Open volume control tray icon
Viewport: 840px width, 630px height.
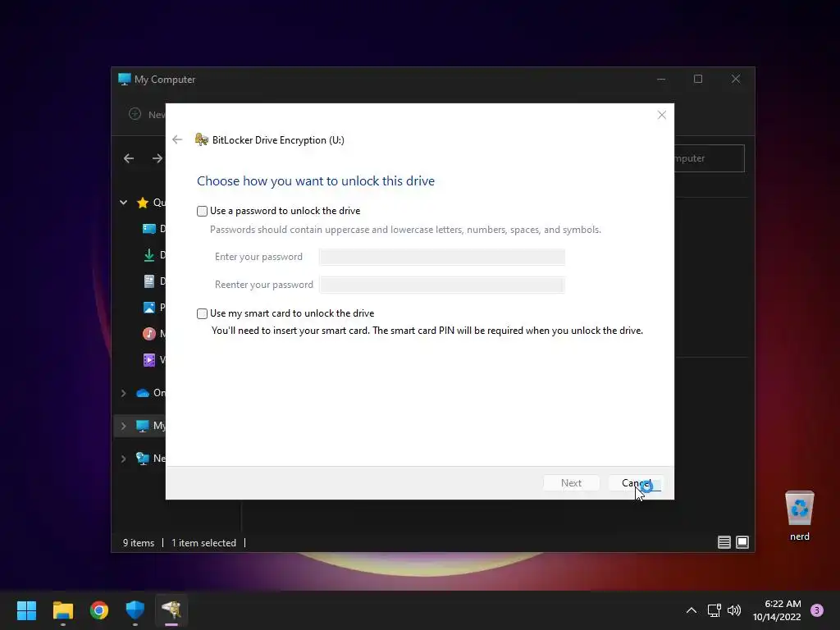tap(734, 610)
